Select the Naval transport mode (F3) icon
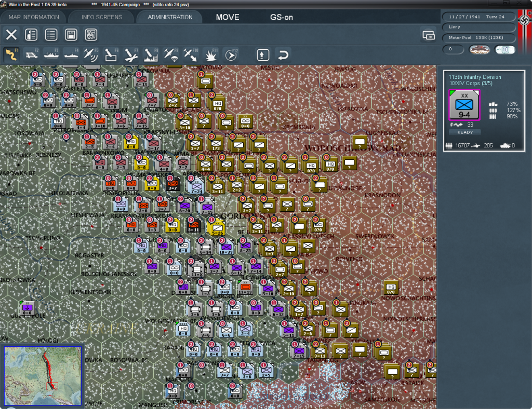 [x=51, y=54]
